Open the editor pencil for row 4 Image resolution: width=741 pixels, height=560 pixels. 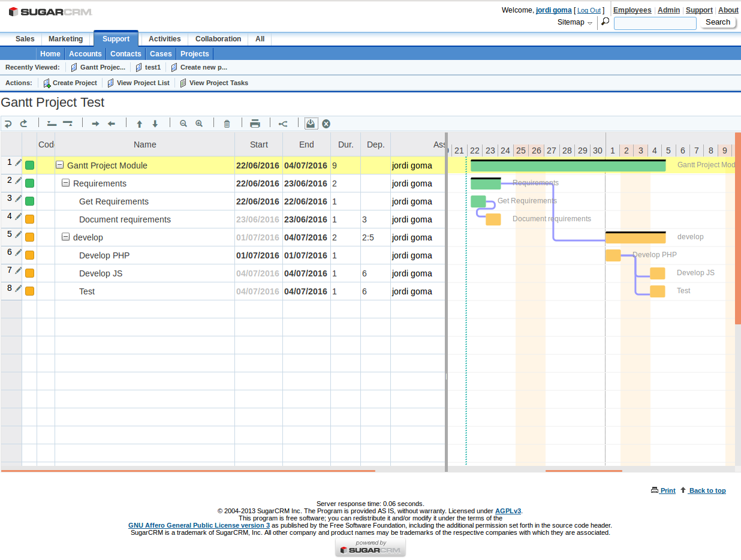(x=18, y=216)
